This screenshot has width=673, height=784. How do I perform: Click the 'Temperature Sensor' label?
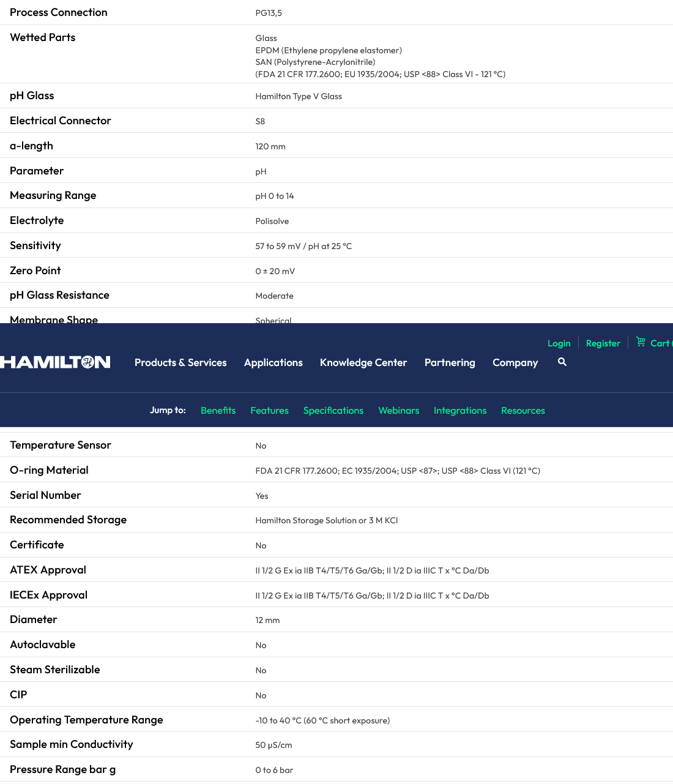pyautogui.click(x=61, y=445)
